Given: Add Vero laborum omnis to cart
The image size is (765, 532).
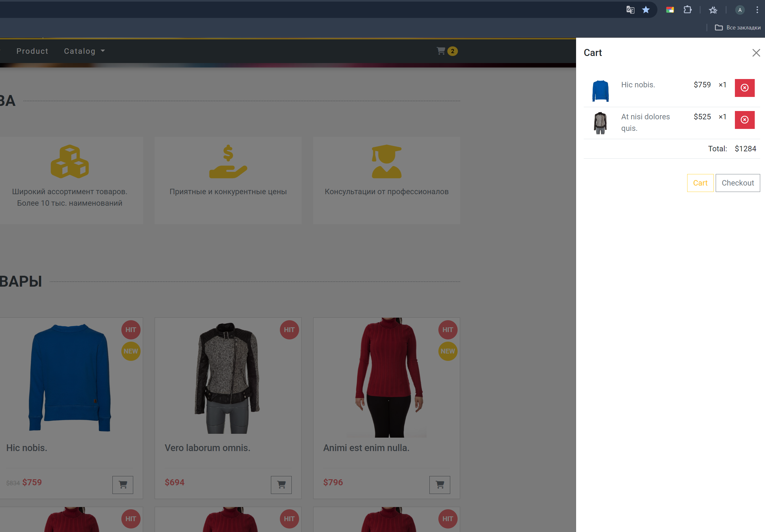Looking at the screenshot, I should (281, 485).
